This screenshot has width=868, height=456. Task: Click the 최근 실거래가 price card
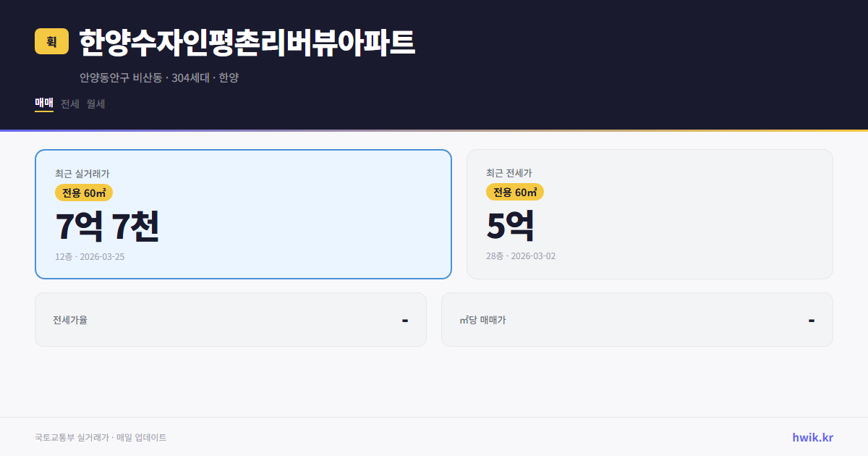pos(243,214)
